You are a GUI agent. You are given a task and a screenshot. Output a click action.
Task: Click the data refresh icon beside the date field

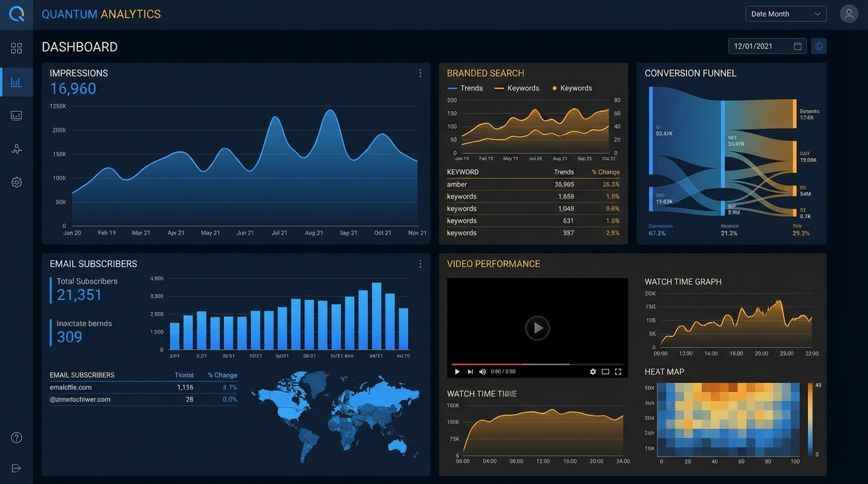[818, 45]
